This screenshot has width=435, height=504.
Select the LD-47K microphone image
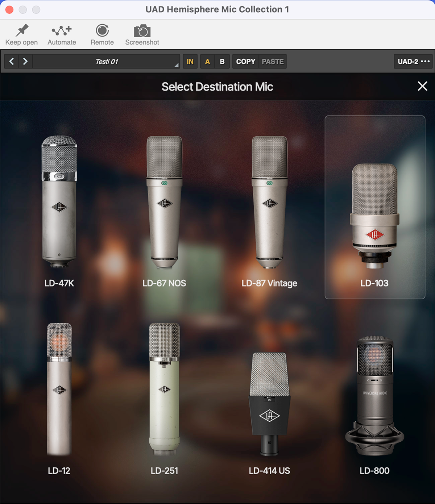point(59,201)
